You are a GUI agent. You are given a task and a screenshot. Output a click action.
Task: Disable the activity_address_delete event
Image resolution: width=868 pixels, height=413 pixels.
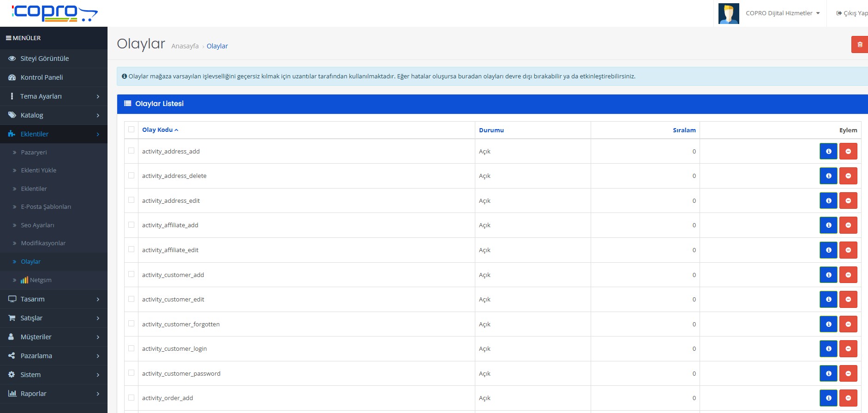pyautogui.click(x=848, y=176)
